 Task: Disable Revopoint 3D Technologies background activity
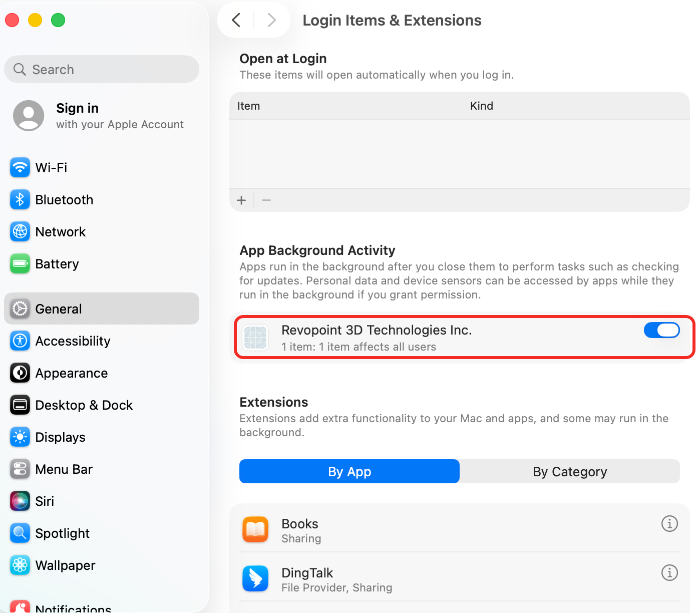click(x=661, y=330)
